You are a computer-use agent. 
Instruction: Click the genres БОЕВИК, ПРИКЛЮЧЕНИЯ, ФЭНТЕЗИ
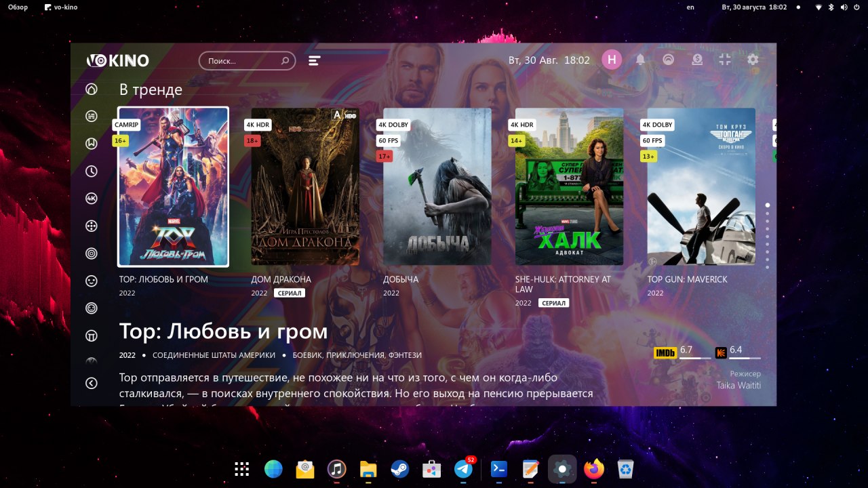click(357, 355)
